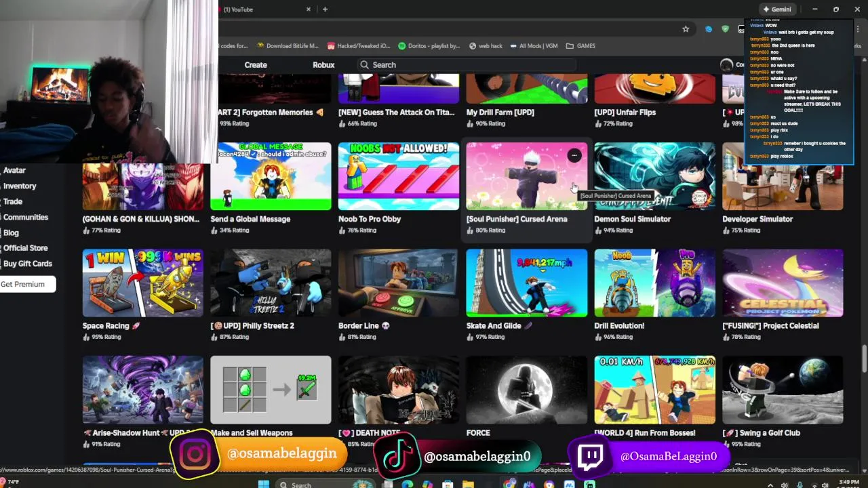Open the Hacked/Tweaked iO... bookmark

[x=359, y=46]
